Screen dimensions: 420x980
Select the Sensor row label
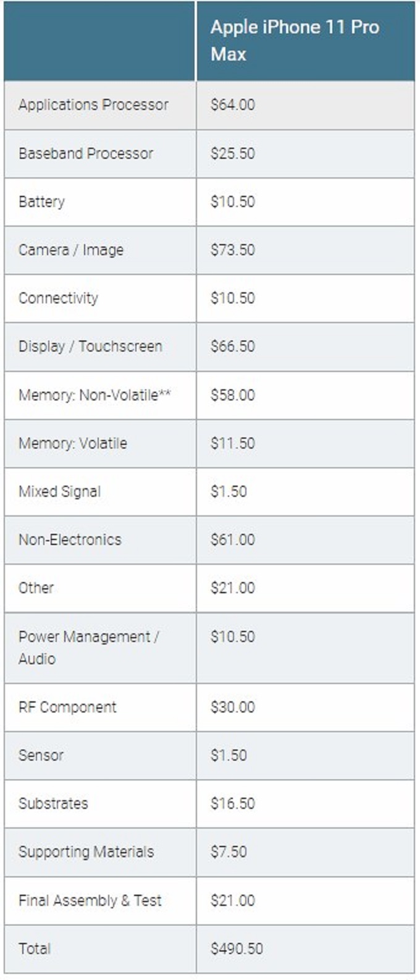[41, 755]
